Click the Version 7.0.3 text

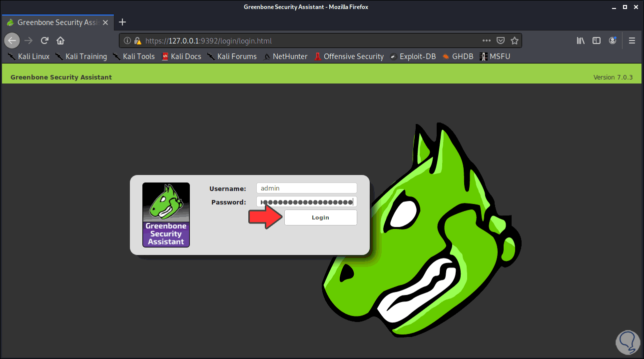613,77
